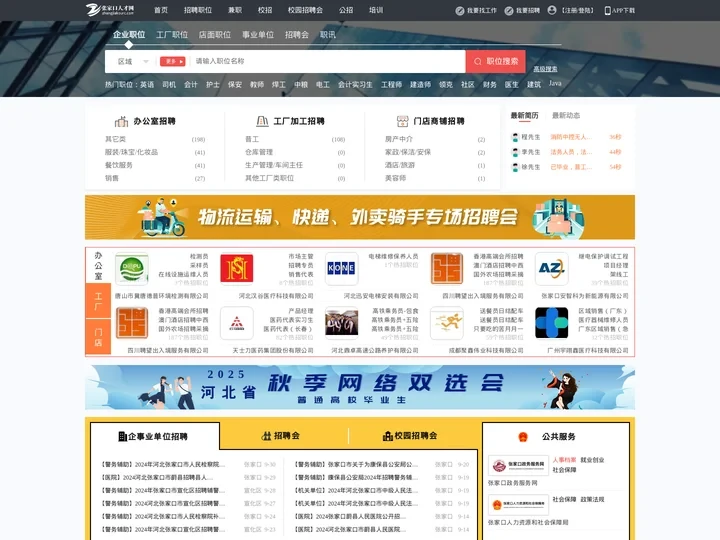Open 招聘职位 in the top navigation
The image size is (720, 540).
[x=198, y=10]
